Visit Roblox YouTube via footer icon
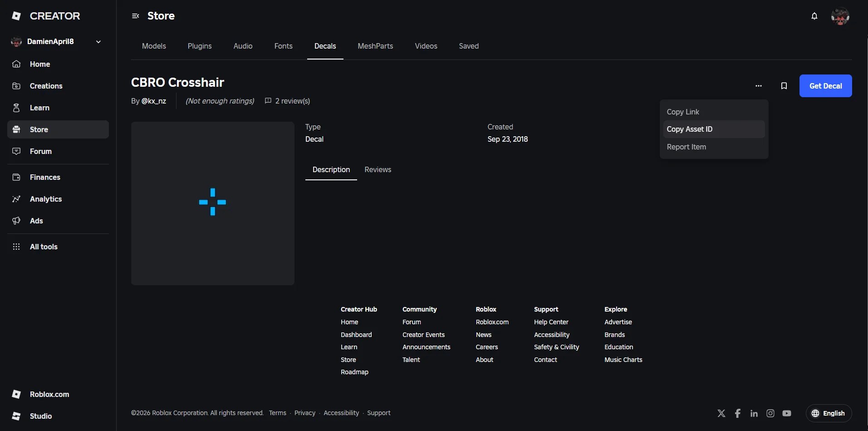The image size is (868, 431). [787, 413]
